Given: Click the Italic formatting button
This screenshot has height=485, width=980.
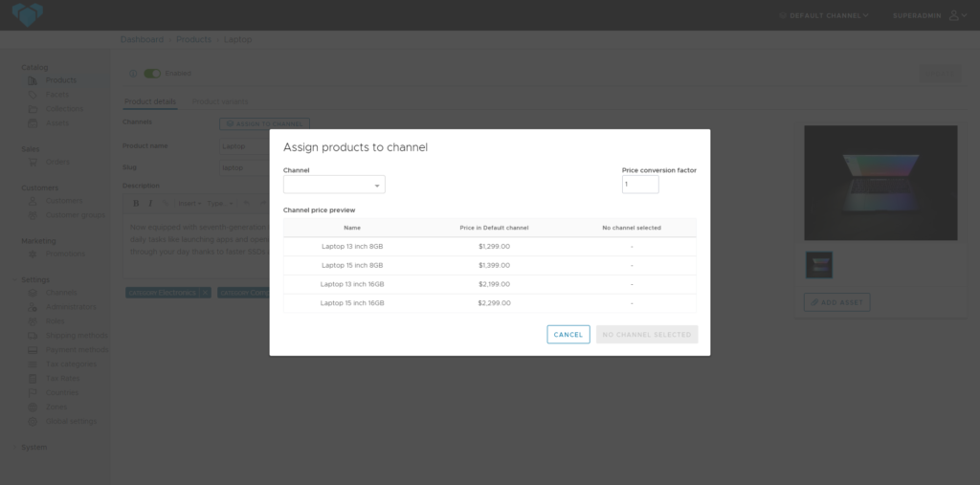Looking at the screenshot, I should [150, 203].
